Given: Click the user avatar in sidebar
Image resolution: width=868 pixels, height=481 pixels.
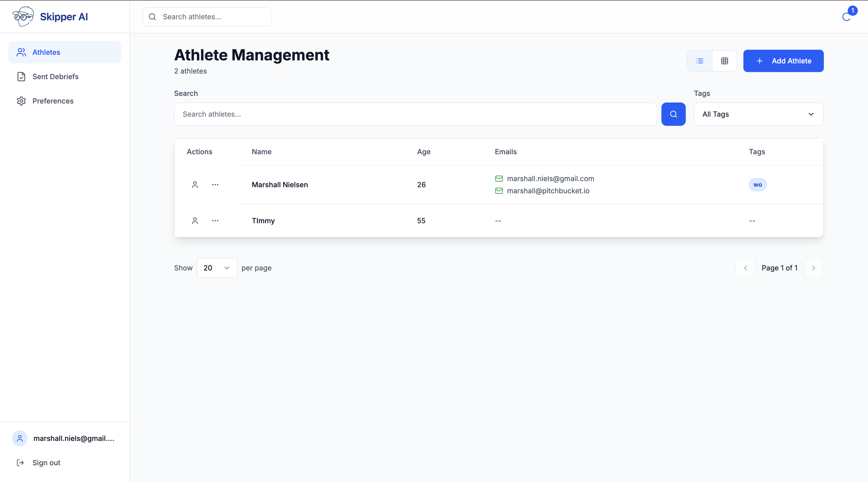Looking at the screenshot, I should tap(20, 438).
